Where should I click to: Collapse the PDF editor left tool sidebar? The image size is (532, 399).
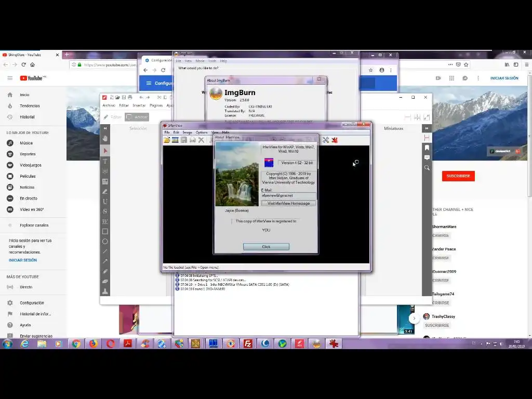105,128
